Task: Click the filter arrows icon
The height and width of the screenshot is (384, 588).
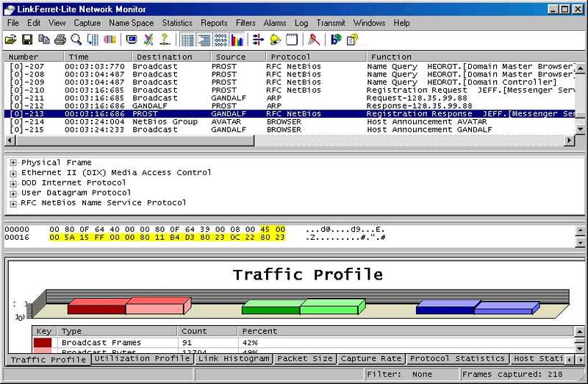Action: (x=258, y=40)
